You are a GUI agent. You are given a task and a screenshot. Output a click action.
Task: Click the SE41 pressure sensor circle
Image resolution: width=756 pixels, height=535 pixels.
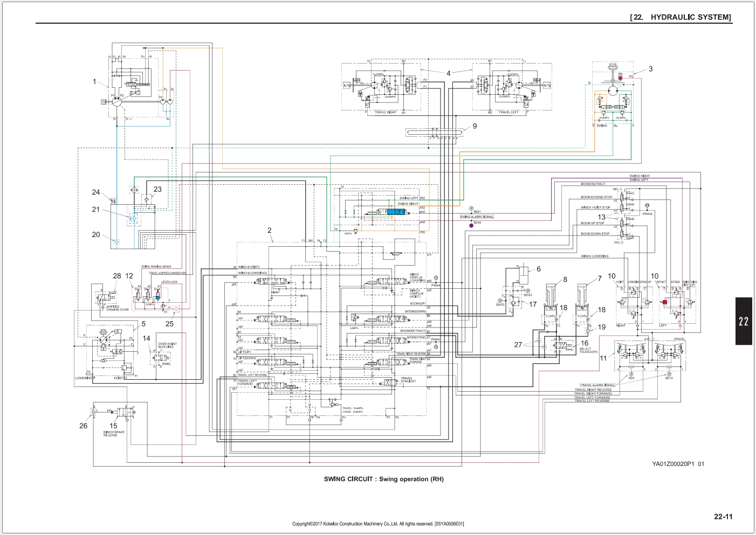pos(471,209)
